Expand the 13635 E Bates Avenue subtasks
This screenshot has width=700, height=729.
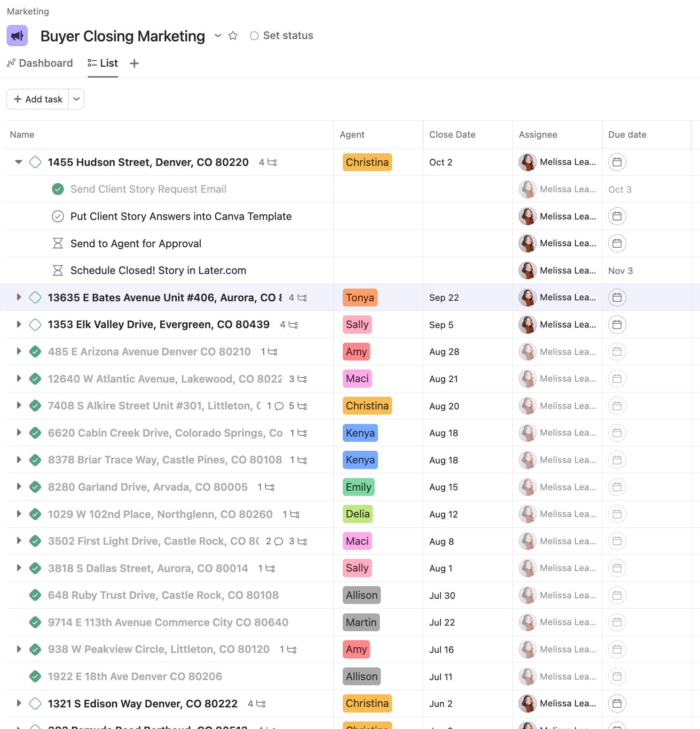18,297
